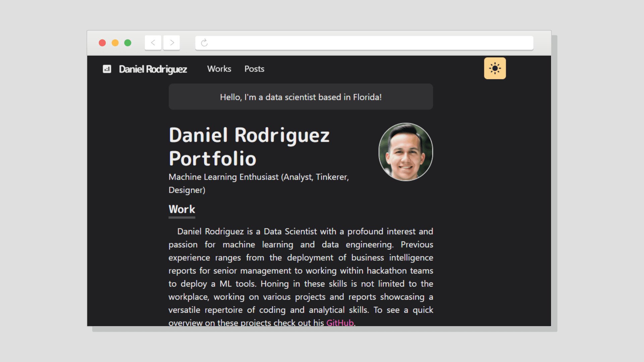The image size is (644, 362).
Task: Click the Work section heading
Action: (181, 209)
